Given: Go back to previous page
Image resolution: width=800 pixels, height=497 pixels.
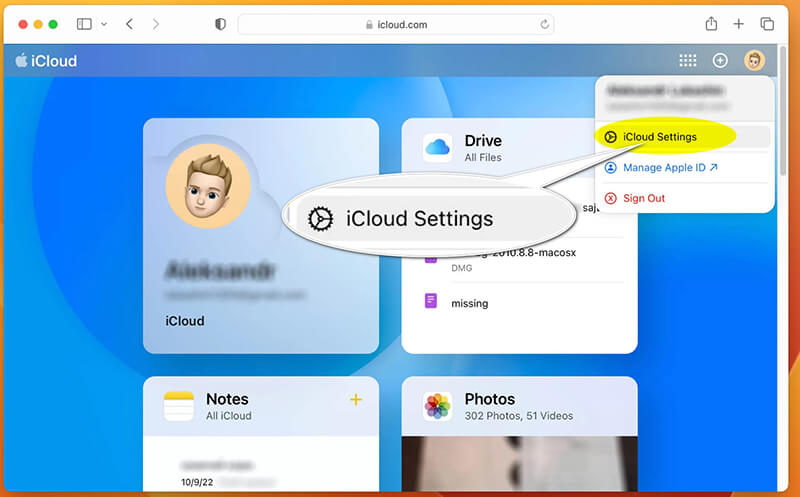Looking at the screenshot, I should 130,24.
